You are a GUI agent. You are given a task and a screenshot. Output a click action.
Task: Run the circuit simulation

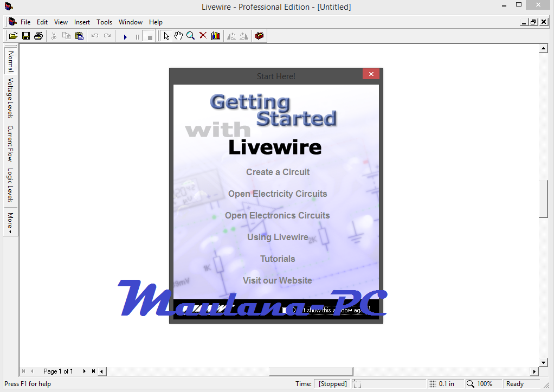pyautogui.click(x=126, y=36)
